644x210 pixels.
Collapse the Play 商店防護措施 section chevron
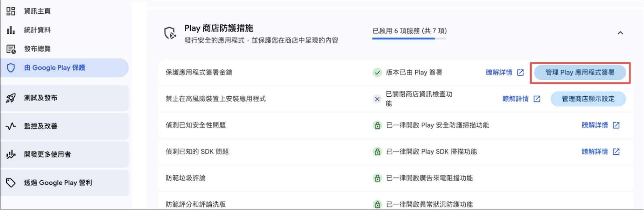coord(620,33)
